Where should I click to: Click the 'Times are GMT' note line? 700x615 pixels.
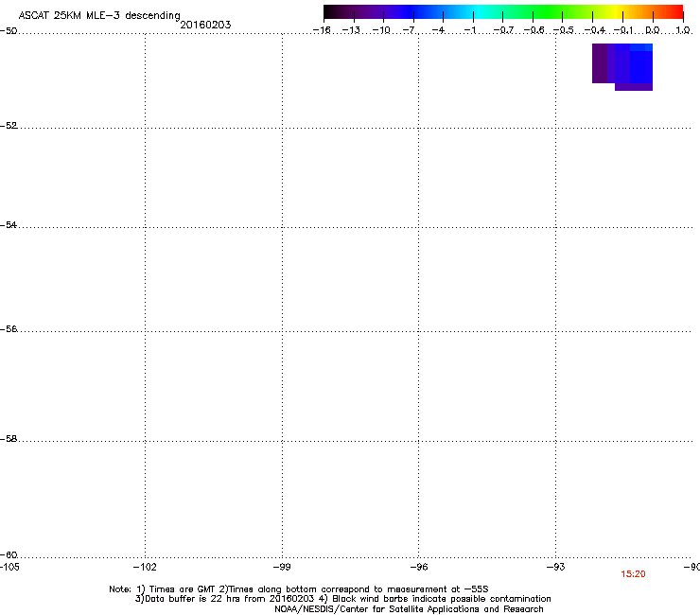(299, 589)
